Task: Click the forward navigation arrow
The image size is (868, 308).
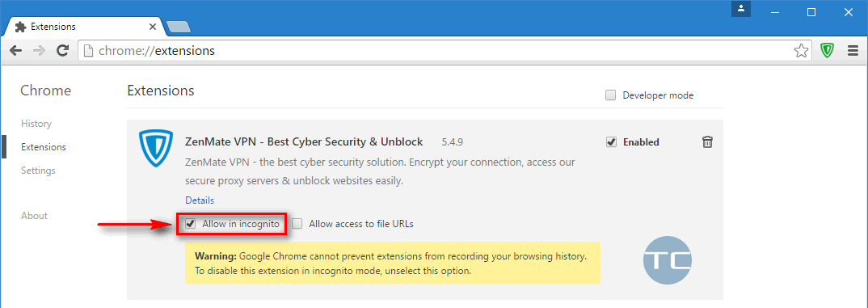Action: pyautogui.click(x=40, y=51)
